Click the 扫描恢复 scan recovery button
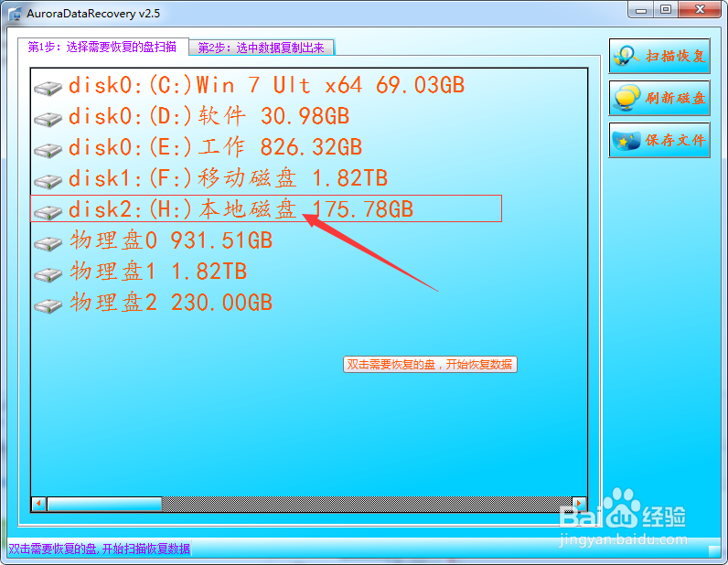This screenshot has height=565, width=728. coord(659,56)
